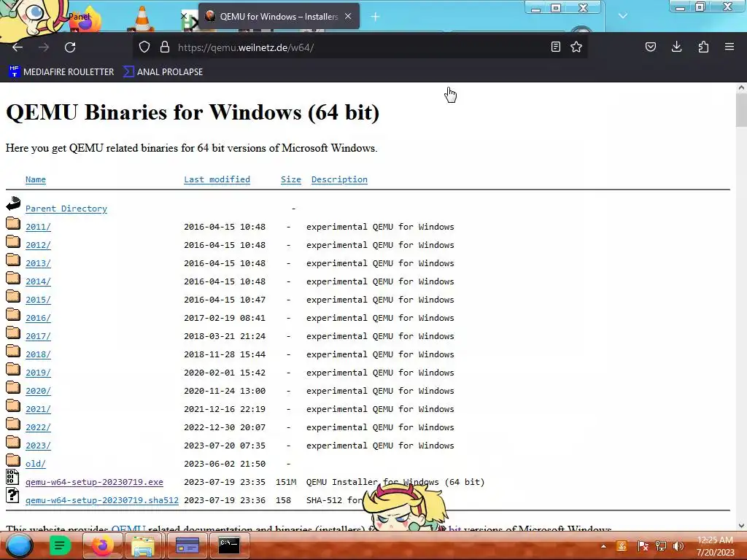Open the 2017/ folder link

click(x=38, y=336)
